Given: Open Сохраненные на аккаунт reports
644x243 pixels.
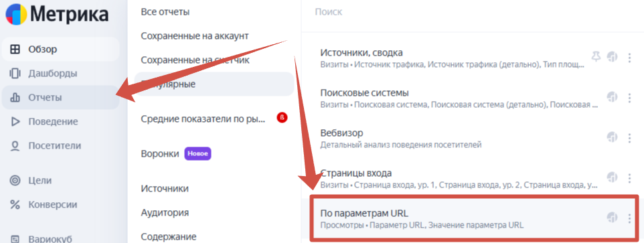Looking at the screenshot, I should pos(195,36).
